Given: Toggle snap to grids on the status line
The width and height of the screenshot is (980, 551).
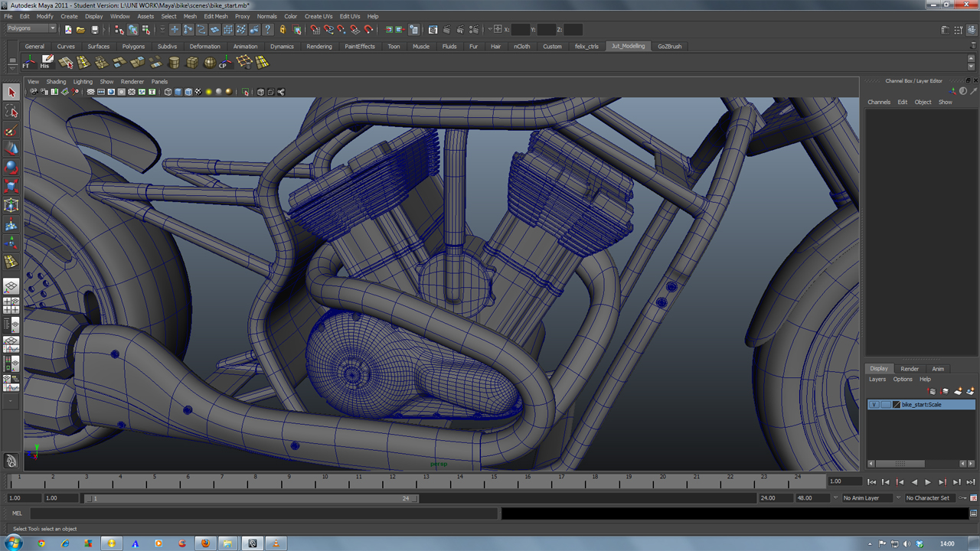Looking at the screenshot, I should click(x=315, y=30).
